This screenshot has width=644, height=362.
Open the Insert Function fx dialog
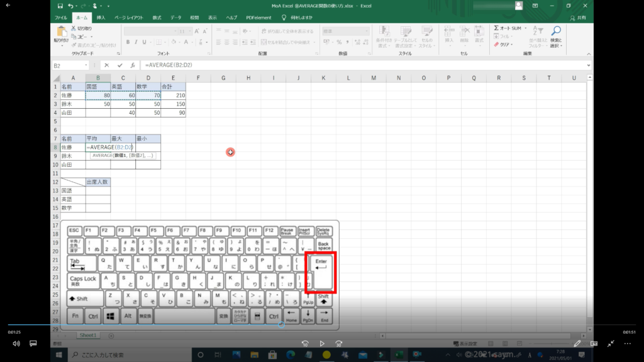tap(133, 65)
